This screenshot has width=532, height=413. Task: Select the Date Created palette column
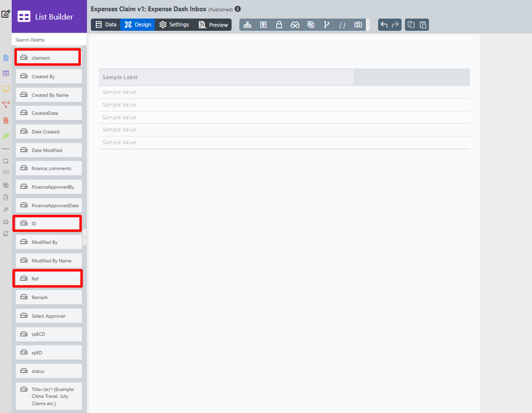[x=49, y=131]
